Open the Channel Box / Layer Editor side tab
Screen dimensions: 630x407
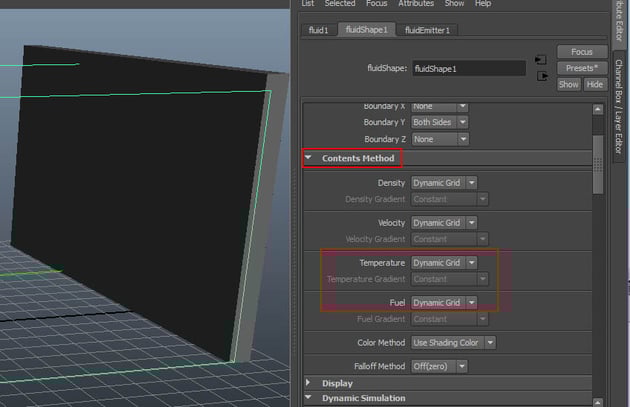[619, 106]
